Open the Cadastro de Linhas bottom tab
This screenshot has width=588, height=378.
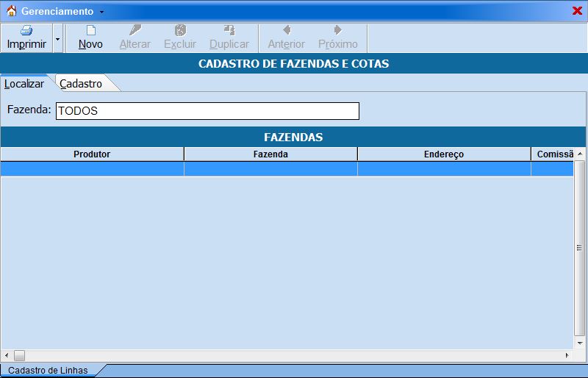tap(48, 371)
